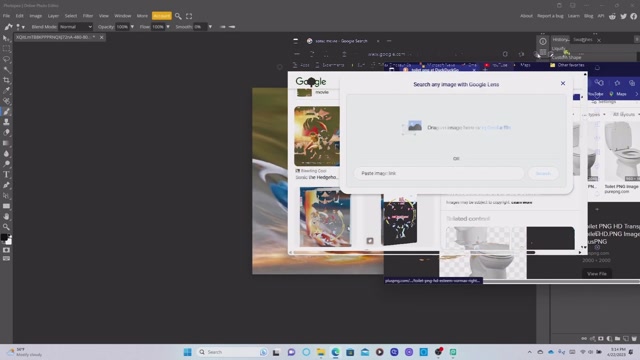Select the Dodge tool
The width and height of the screenshot is (640, 360).
pos(6,164)
